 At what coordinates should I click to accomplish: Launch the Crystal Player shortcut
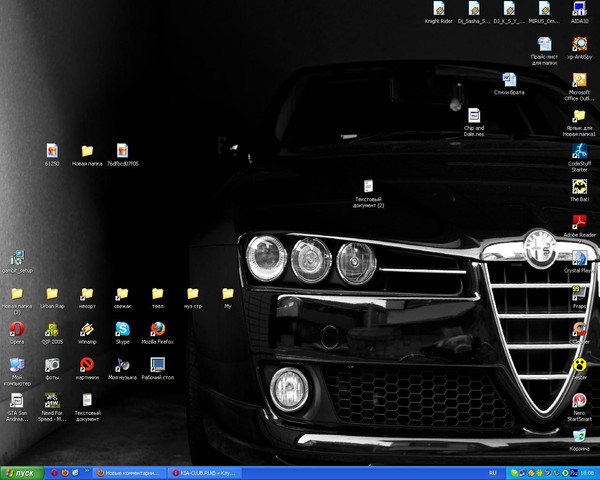[x=579, y=258]
